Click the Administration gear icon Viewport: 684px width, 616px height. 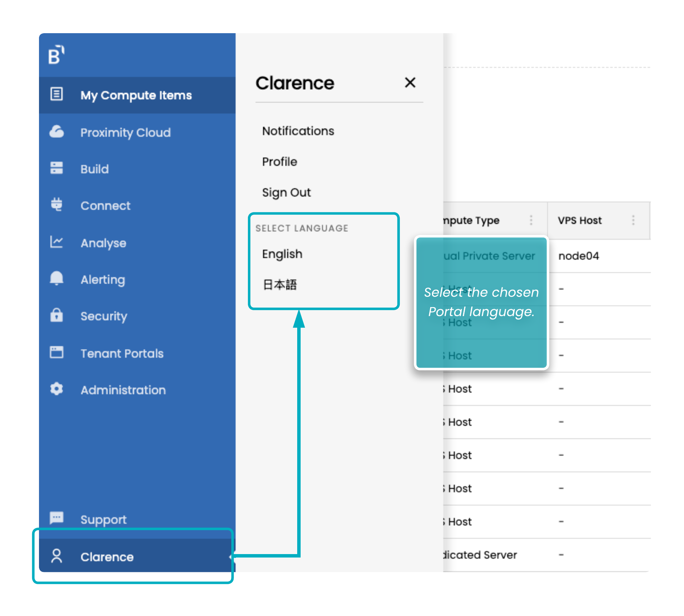(x=57, y=389)
